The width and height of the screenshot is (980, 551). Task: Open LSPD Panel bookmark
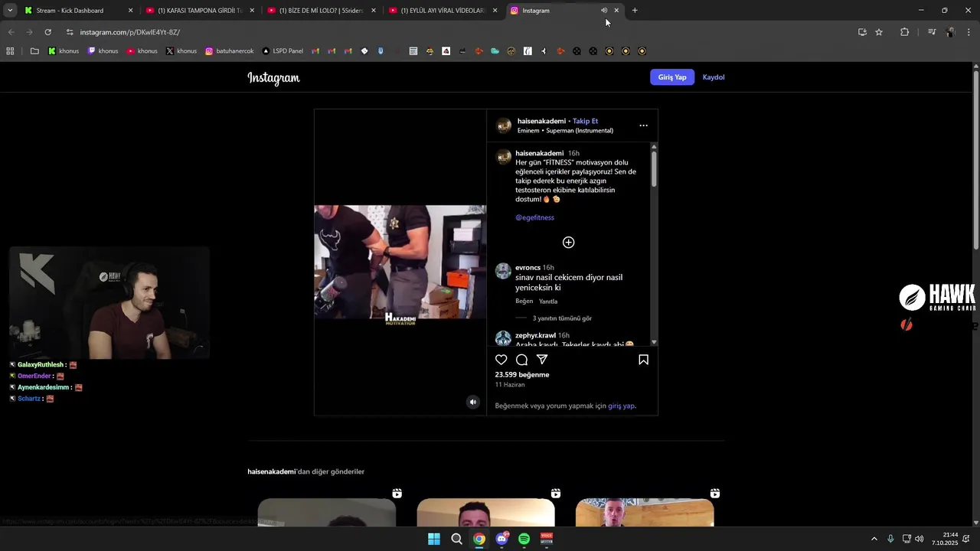[283, 51]
